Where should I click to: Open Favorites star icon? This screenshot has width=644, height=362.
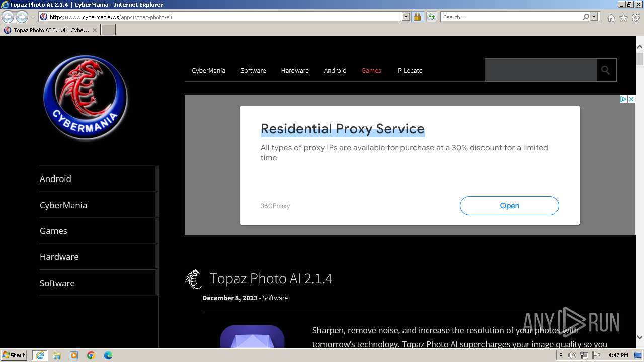pos(623,18)
